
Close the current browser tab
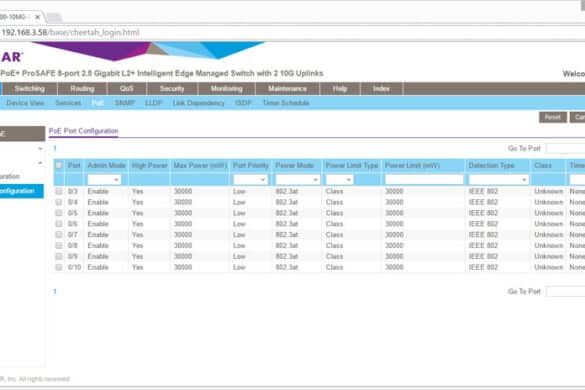coord(37,17)
